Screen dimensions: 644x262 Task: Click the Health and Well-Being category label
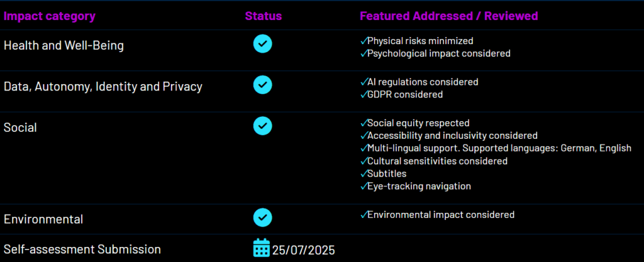click(x=64, y=45)
